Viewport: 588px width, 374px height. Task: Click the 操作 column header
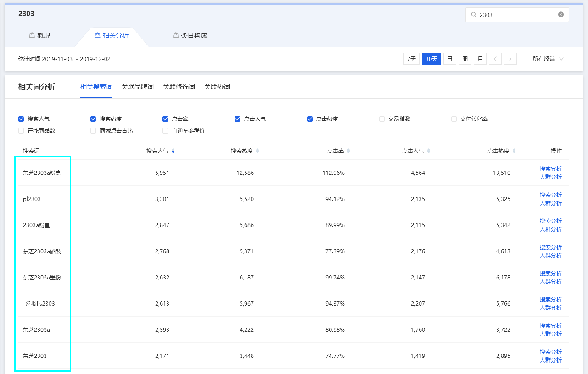point(556,151)
